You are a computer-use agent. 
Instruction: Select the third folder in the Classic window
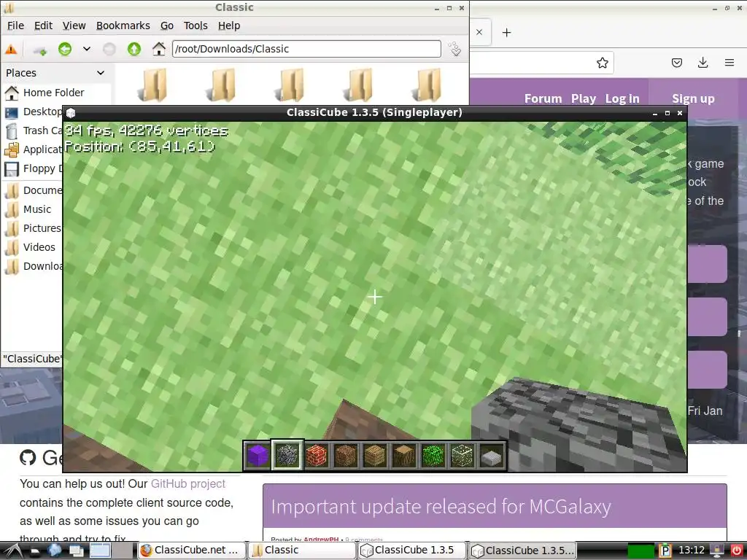point(290,85)
